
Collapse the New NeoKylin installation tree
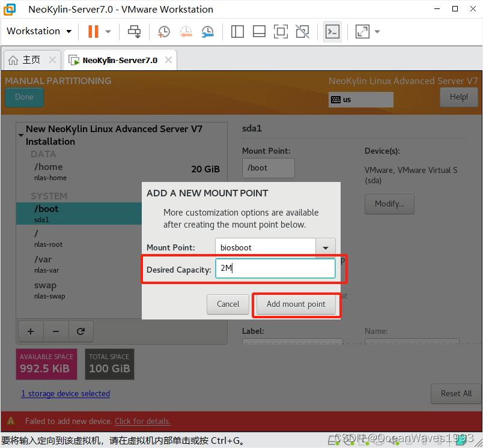pyautogui.click(x=21, y=135)
